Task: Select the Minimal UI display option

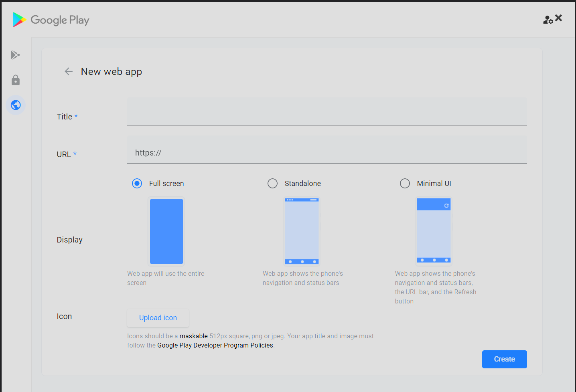Action: (x=405, y=184)
